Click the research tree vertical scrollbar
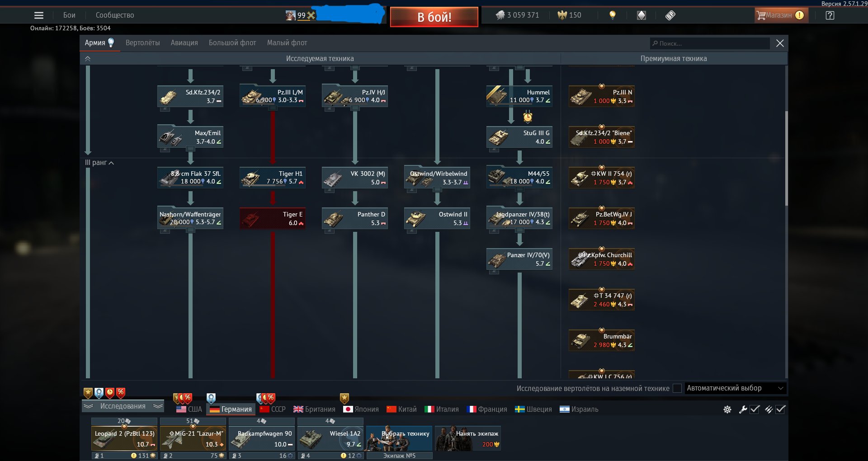 pyautogui.click(x=786, y=158)
